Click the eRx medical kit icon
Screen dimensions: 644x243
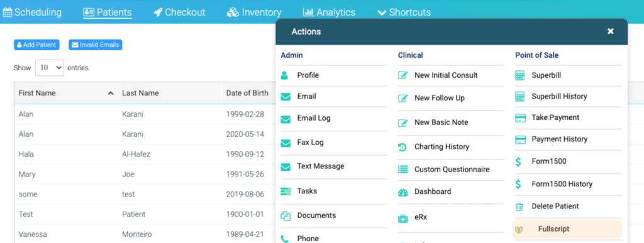coord(403,218)
